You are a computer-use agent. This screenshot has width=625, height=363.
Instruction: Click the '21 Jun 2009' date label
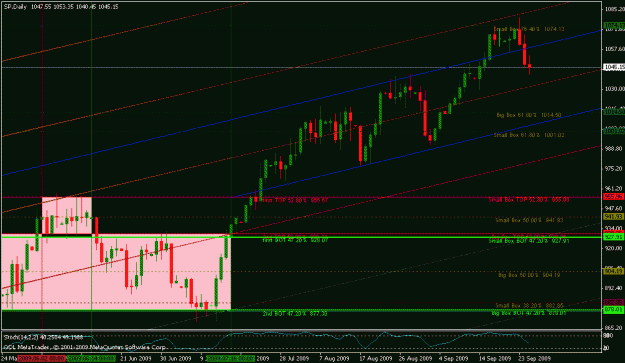point(136,359)
